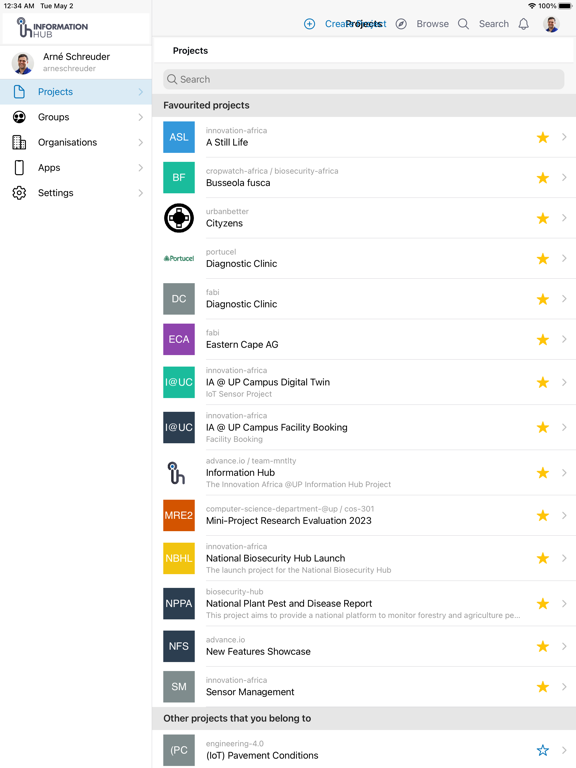
Task: Click the Create Project plus icon
Action: 310,24
